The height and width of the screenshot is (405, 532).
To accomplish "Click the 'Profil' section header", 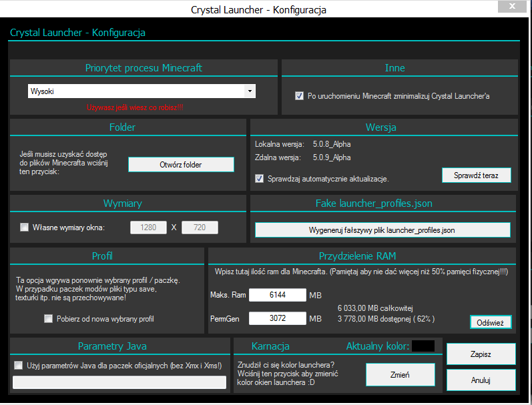I will 102,256.
